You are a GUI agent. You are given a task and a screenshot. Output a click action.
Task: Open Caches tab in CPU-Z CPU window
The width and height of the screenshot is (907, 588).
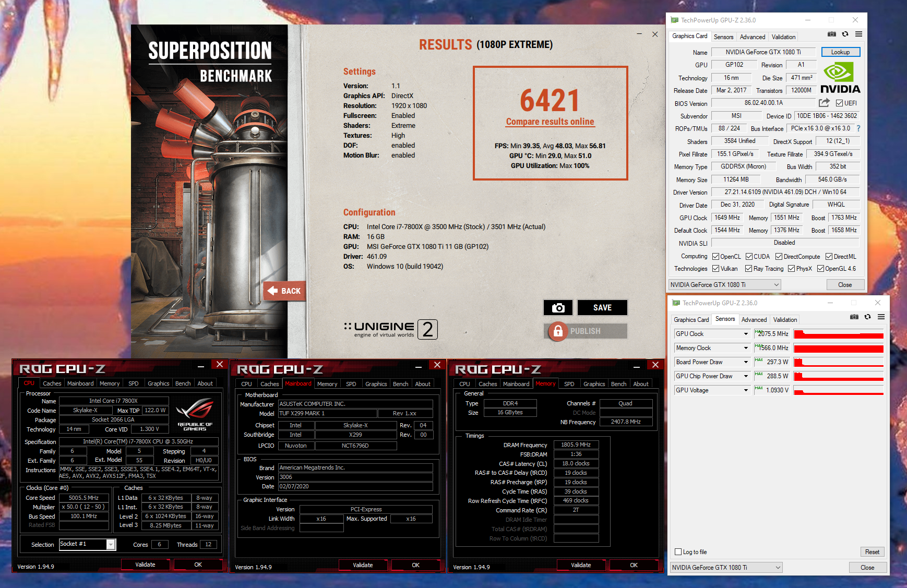point(52,383)
